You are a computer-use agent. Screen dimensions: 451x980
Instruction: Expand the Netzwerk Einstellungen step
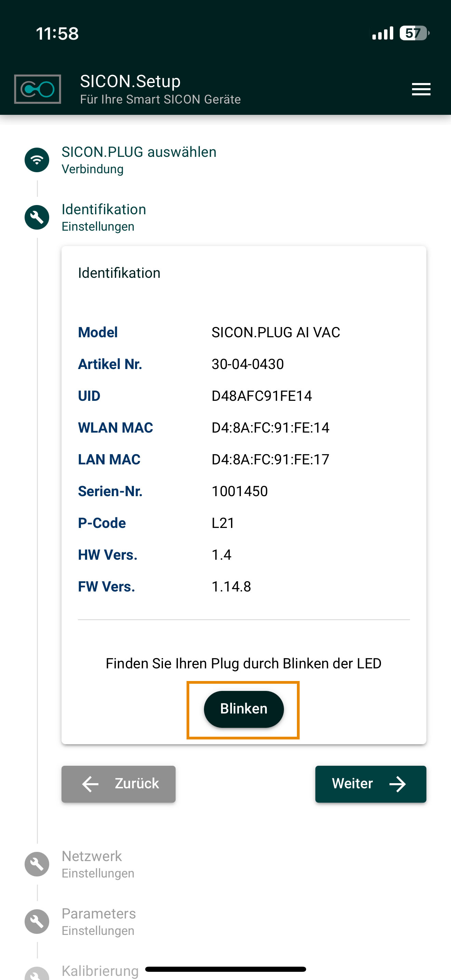click(x=92, y=856)
